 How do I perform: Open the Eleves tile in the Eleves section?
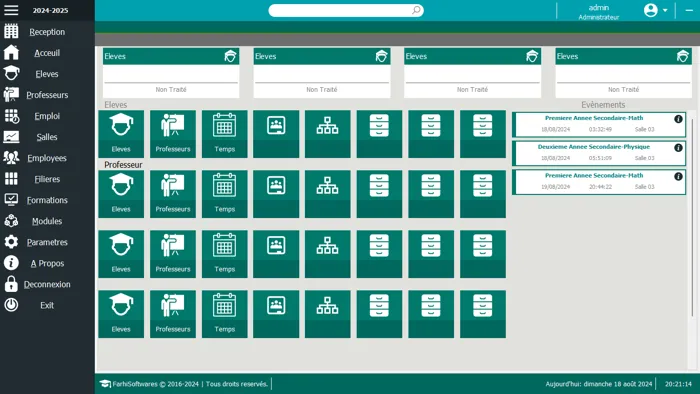tap(121, 134)
